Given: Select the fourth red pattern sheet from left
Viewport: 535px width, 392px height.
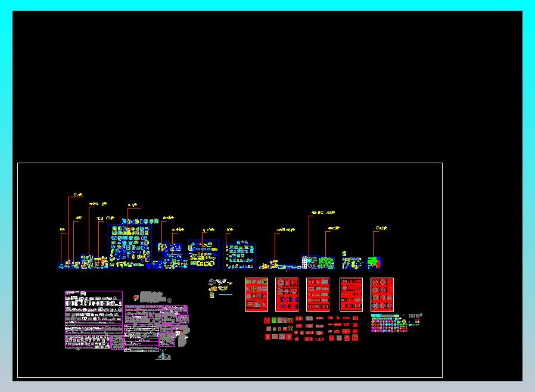Looking at the screenshot, I should [x=351, y=294].
